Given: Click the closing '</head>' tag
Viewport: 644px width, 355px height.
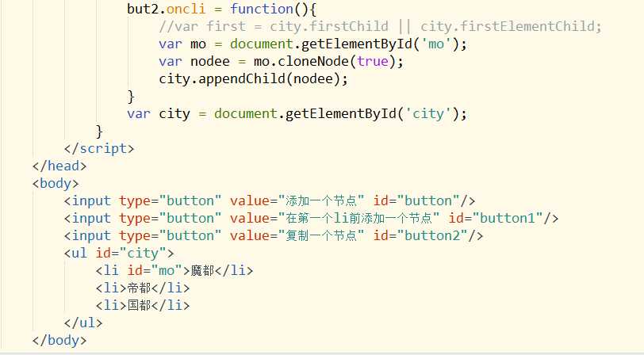Looking at the screenshot, I should [59, 166].
